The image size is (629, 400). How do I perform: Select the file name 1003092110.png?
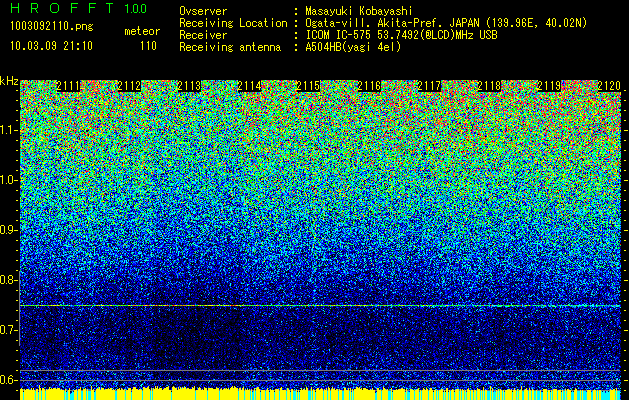tap(52, 26)
